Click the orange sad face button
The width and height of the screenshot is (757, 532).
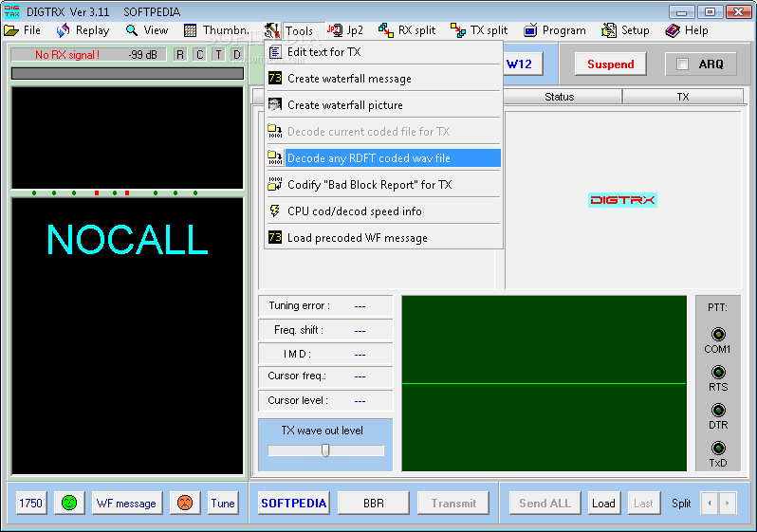[185, 503]
